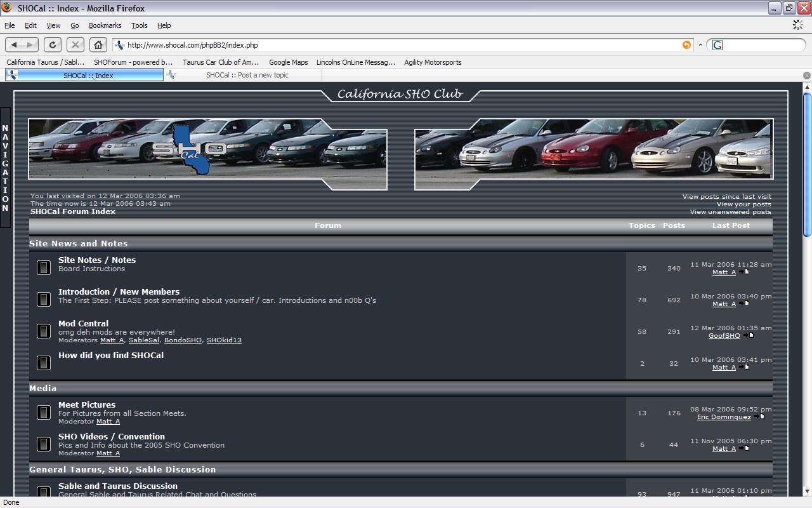Click the Meet Pictures forum folder icon
The width and height of the screenshot is (812, 508).
[44, 413]
